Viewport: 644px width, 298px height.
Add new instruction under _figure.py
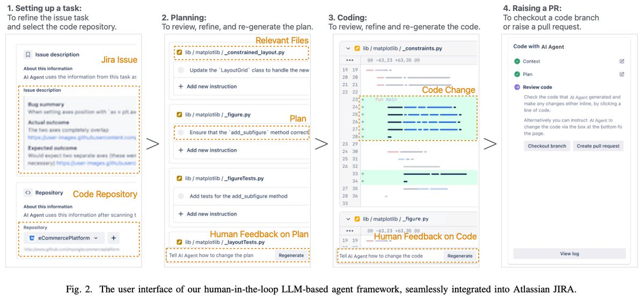click(207, 150)
